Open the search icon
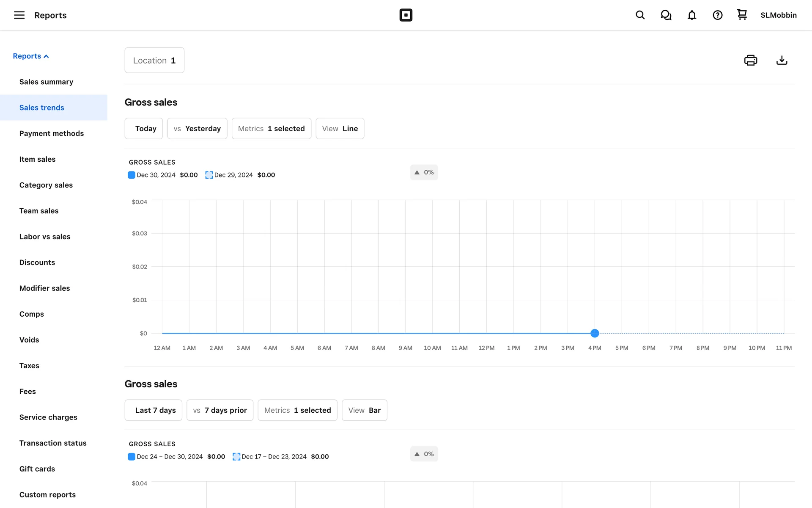The image size is (812, 508). (640, 15)
